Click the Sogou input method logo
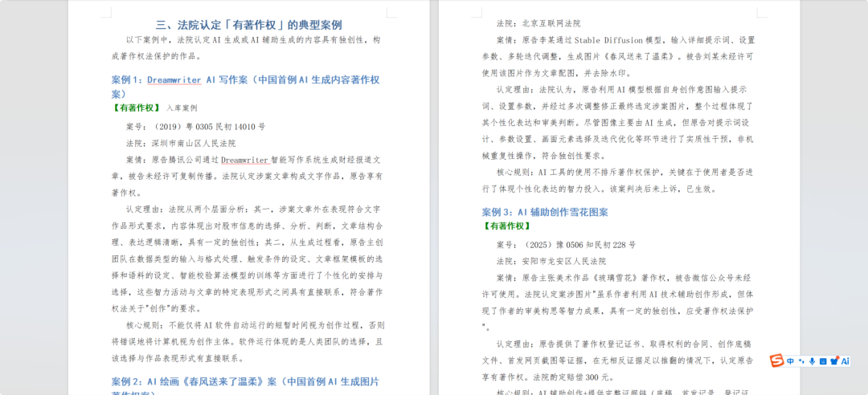Image resolution: width=868 pixels, height=395 pixels. click(x=778, y=361)
